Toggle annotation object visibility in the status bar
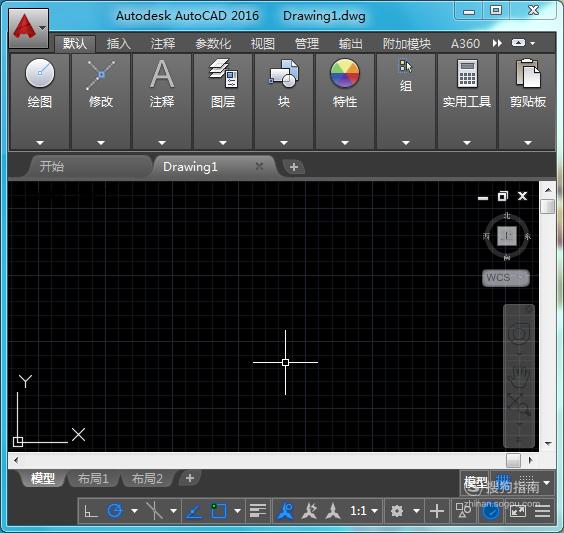The height and width of the screenshot is (533, 564). tap(285, 511)
